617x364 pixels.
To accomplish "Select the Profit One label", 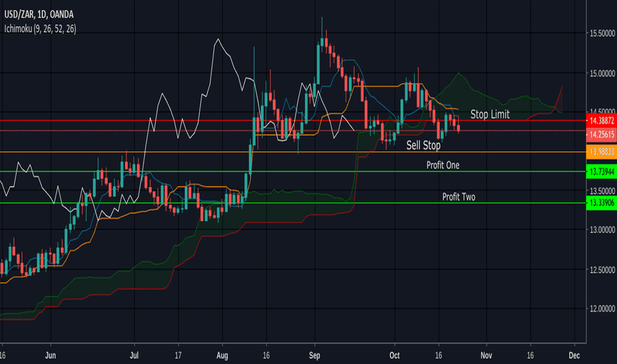I will pos(443,165).
